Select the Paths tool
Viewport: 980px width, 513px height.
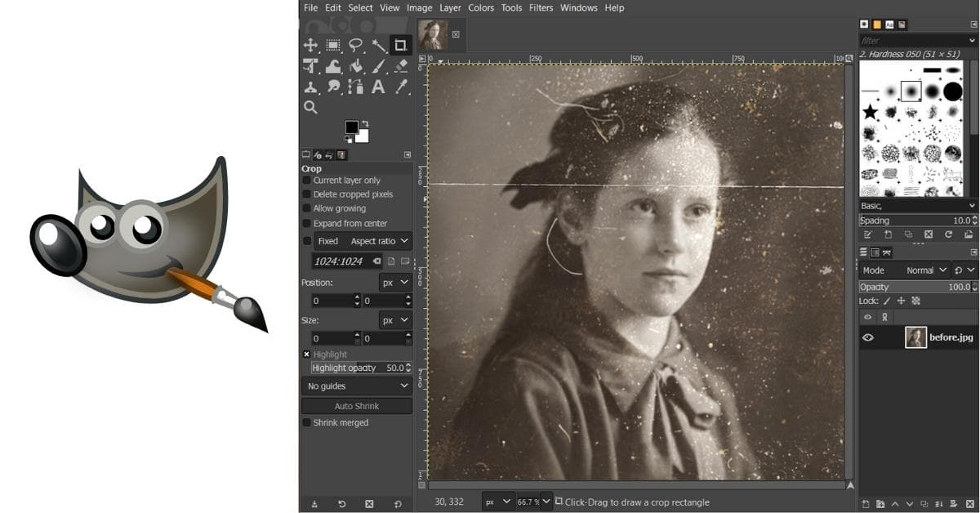(356, 87)
